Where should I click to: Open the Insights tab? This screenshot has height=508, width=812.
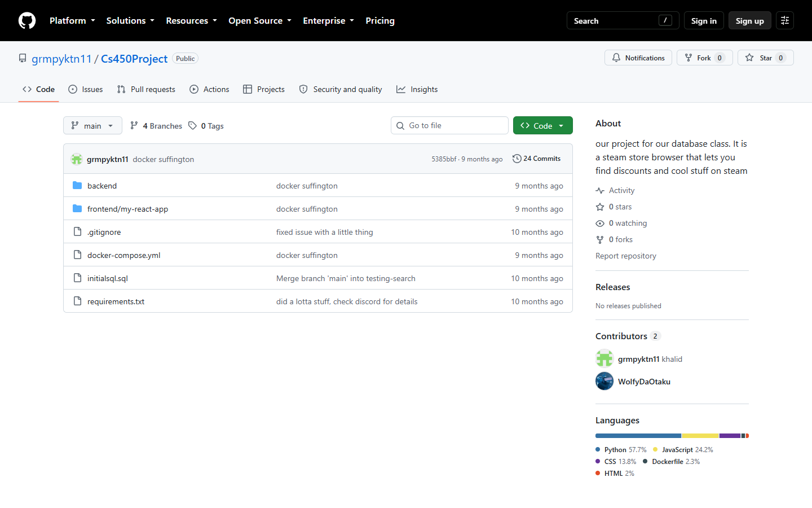417,89
